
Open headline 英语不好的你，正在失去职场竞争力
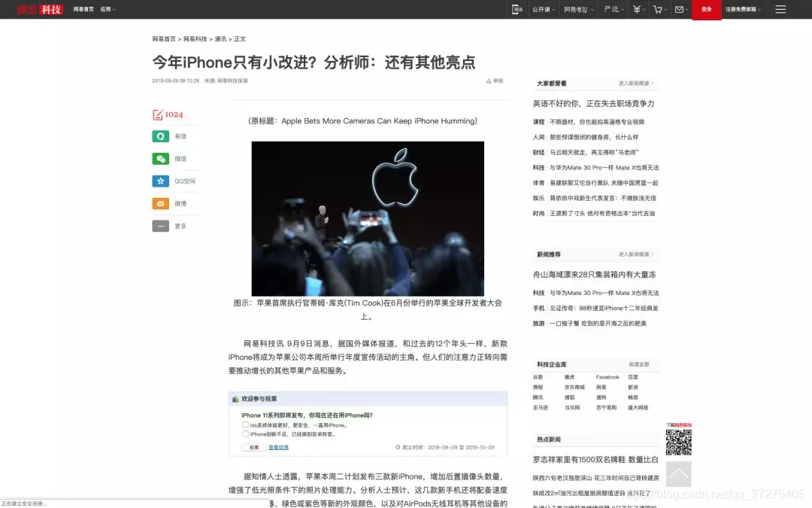(593, 104)
